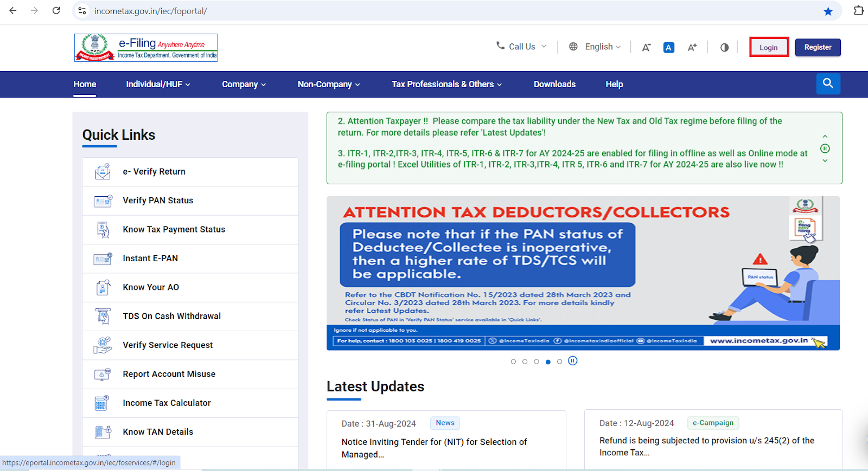Viewport: 868px width, 471px height.
Task: Select the second banner slide dot
Action: coord(525,362)
